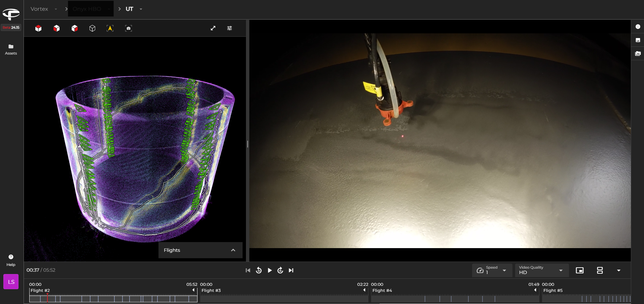The height and width of the screenshot is (304, 644).
Task: Expand the 3D viewer to fullscreen
Action: 213,28
